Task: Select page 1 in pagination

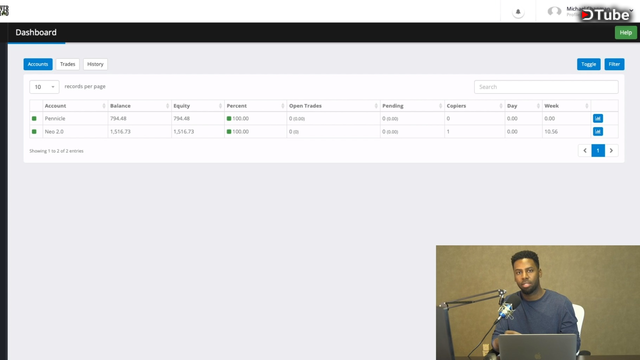Action: 598,151
